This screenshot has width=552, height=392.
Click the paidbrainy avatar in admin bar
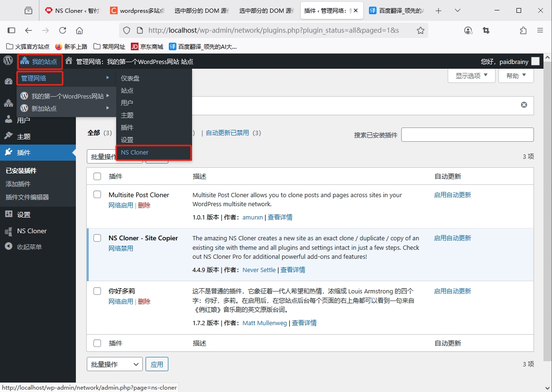coord(535,61)
